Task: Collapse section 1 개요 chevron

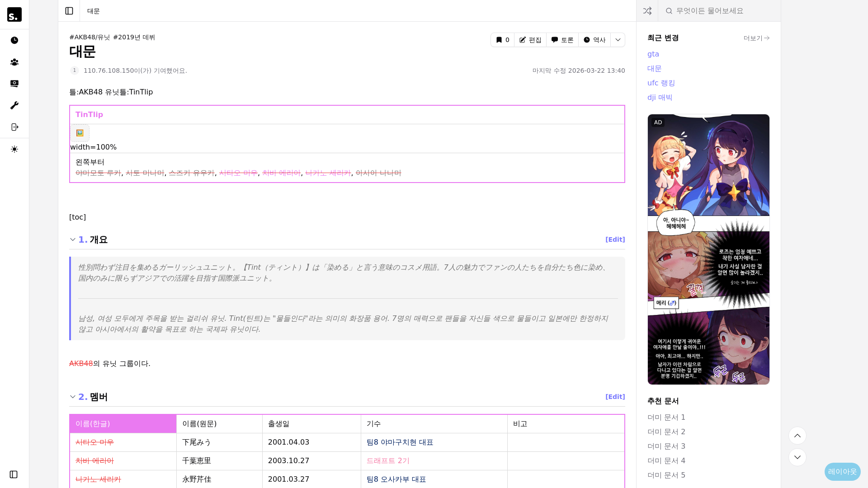Action: [x=73, y=239]
